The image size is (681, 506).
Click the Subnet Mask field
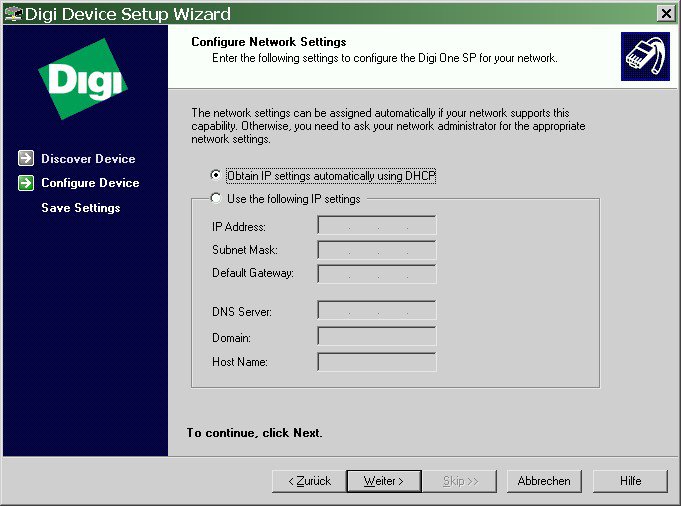pyautogui.click(x=377, y=250)
